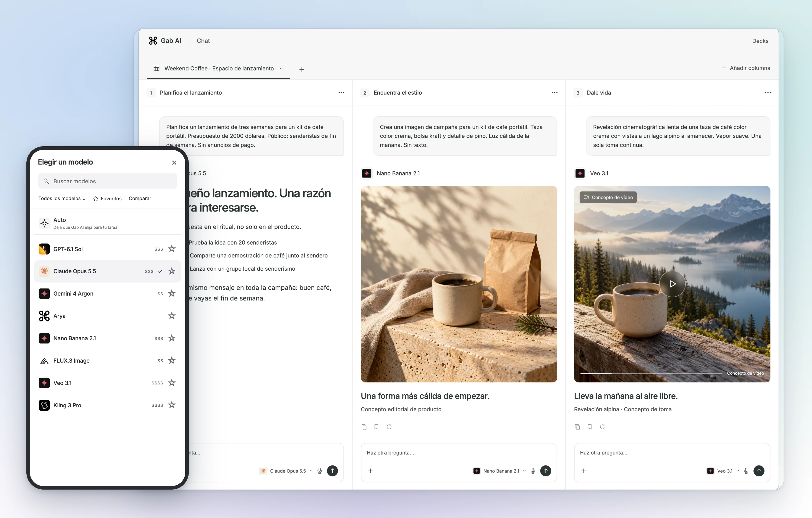Open Veo 3.1 model selector in input
Viewport: 812px width, 518px height.
pyautogui.click(x=723, y=471)
